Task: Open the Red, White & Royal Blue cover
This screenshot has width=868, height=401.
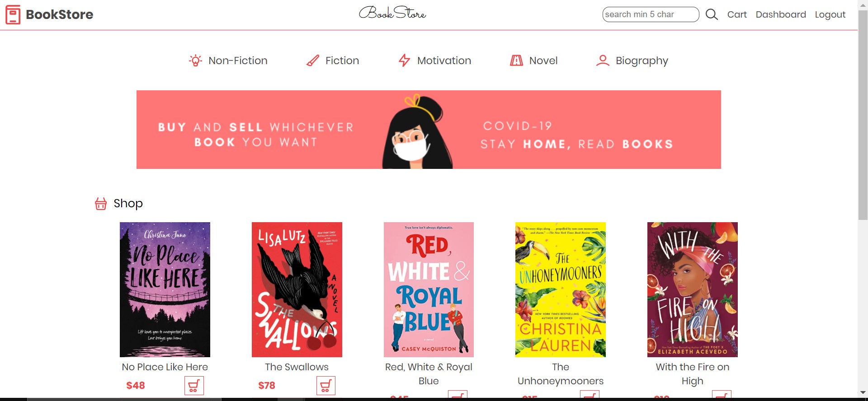Action: 429,289
